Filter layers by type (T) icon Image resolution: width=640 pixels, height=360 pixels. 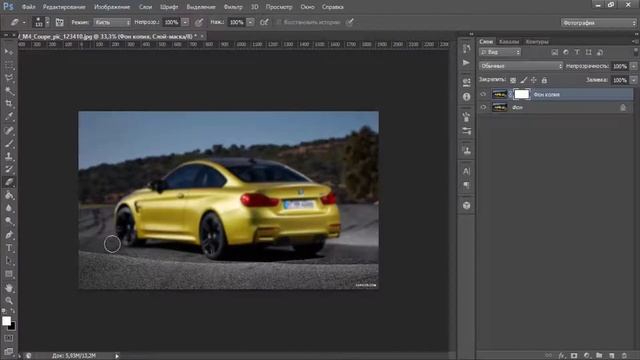[577, 52]
